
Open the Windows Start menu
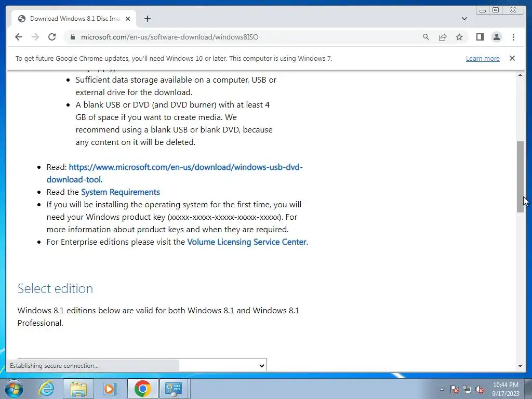point(14,389)
